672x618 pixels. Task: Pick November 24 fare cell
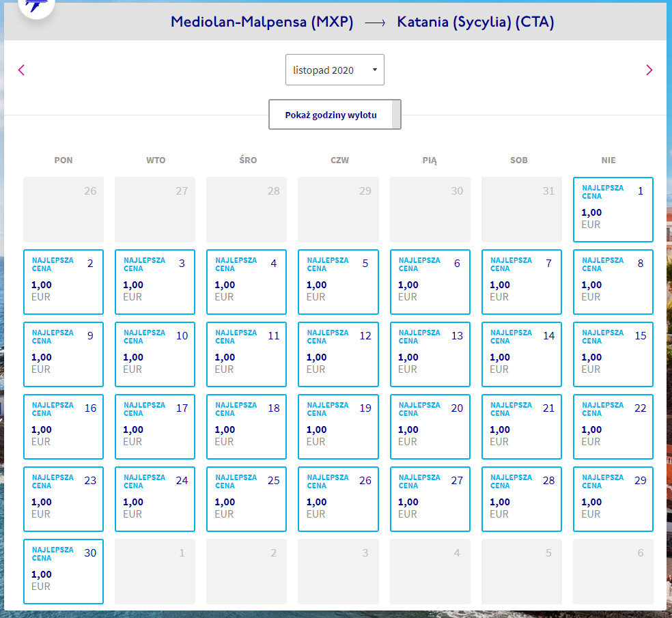tap(155, 499)
